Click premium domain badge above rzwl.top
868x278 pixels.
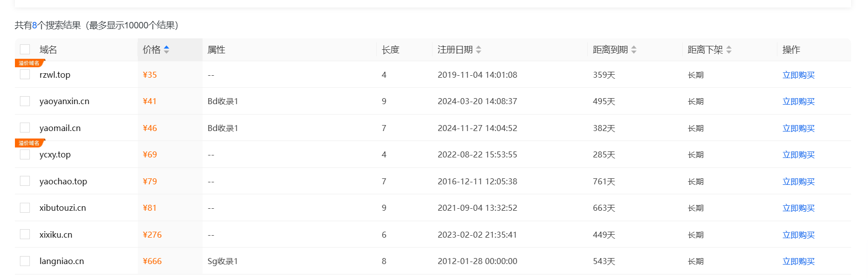click(29, 63)
